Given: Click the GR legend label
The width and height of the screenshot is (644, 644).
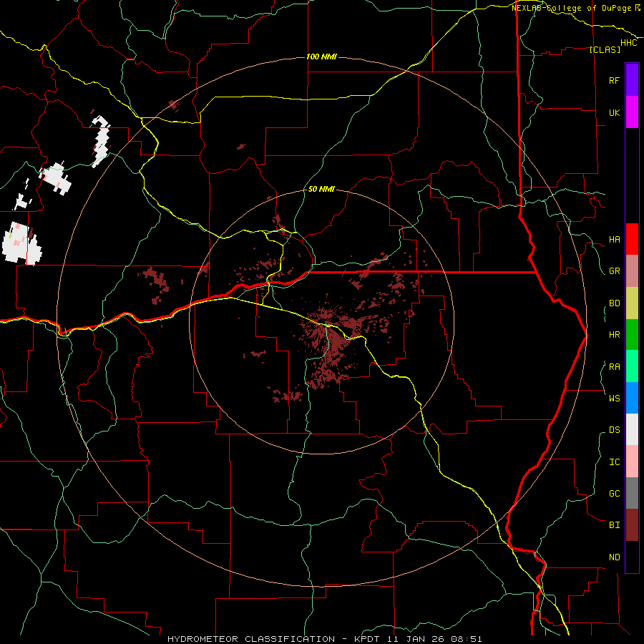Looking at the screenshot, I should pos(614,271).
